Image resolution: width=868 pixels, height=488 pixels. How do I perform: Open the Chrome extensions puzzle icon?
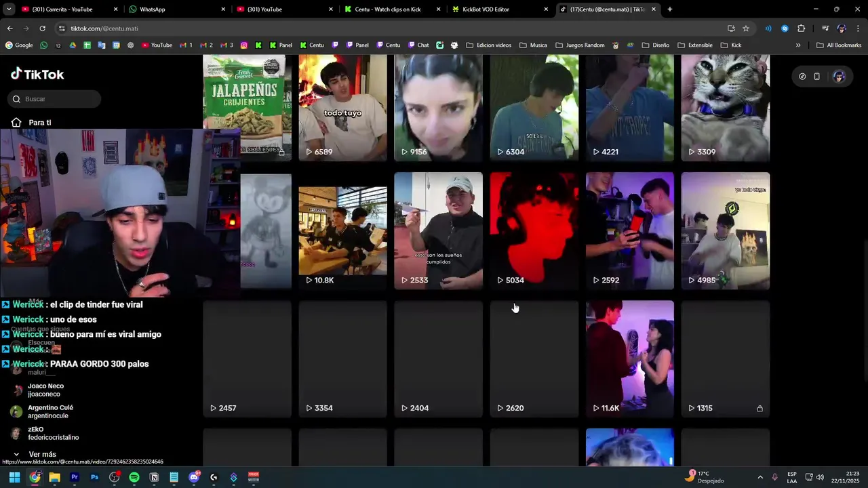[801, 28]
